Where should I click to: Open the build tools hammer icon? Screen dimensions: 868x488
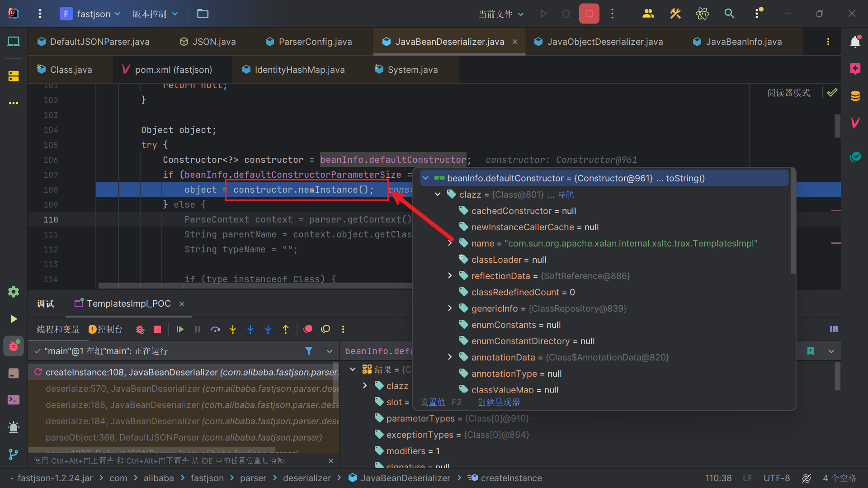tap(675, 14)
